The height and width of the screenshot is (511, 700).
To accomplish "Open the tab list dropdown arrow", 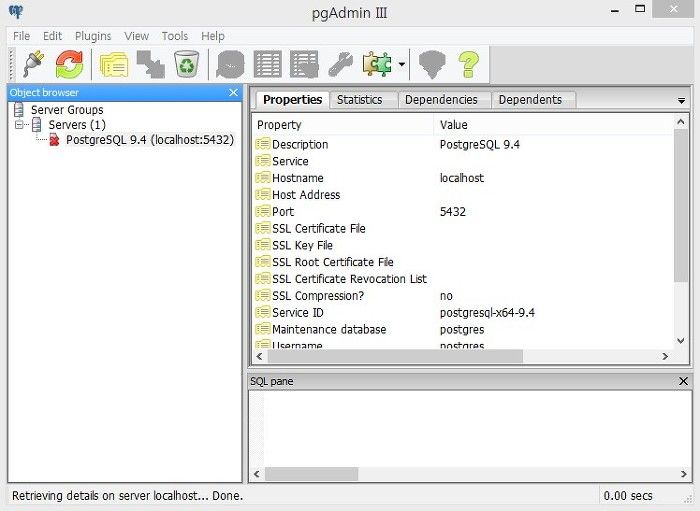I will pos(681,101).
